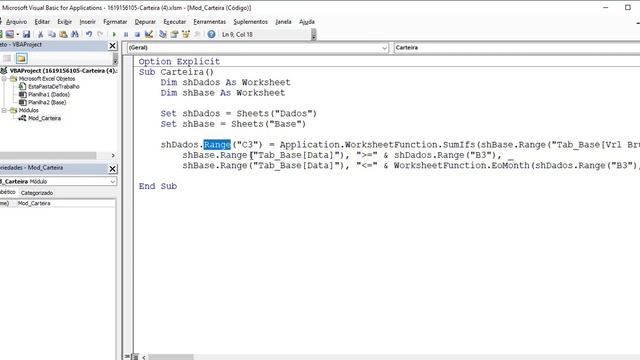Paste code with the clipboard icon
Viewport: 640px width, 360px height.
(x=63, y=35)
